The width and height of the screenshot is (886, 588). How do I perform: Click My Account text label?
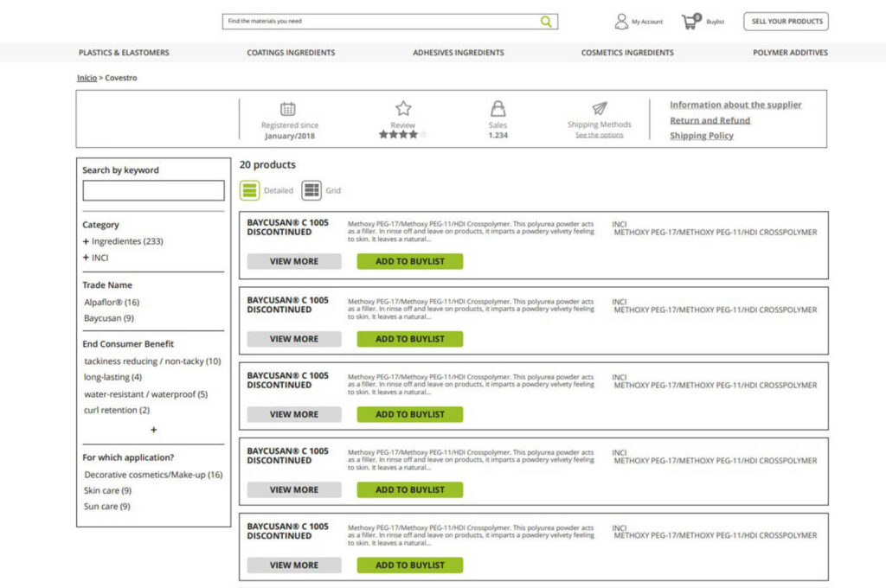pyautogui.click(x=647, y=22)
